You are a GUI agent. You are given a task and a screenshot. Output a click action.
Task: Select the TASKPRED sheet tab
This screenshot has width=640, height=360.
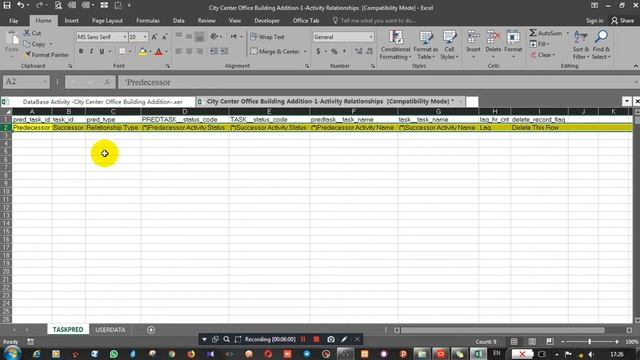tap(68, 330)
